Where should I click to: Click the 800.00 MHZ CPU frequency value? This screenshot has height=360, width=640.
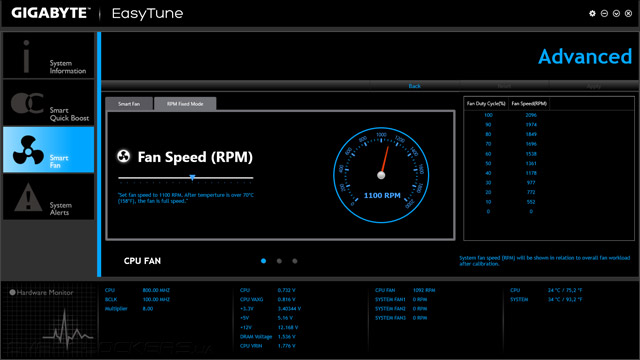(x=156, y=290)
